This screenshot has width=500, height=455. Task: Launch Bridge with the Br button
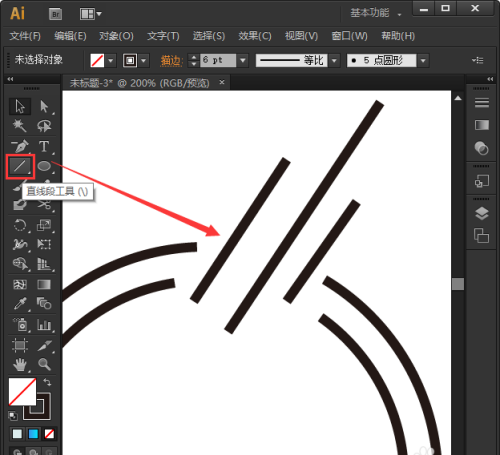coord(55,14)
